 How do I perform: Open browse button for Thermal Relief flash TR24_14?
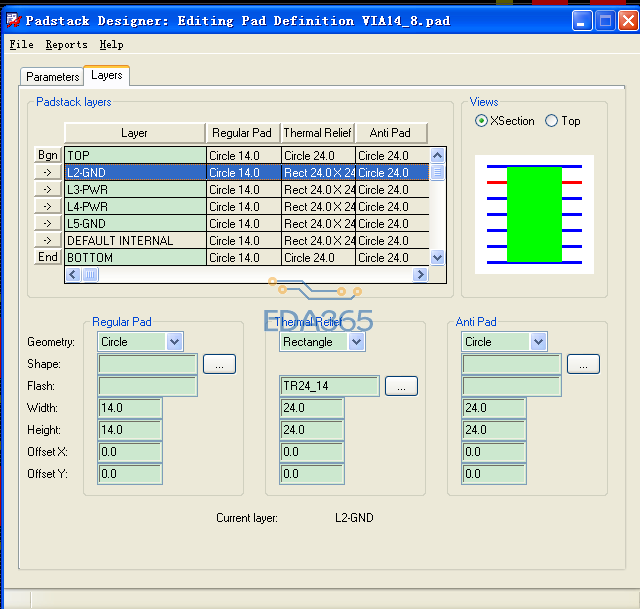pos(401,386)
